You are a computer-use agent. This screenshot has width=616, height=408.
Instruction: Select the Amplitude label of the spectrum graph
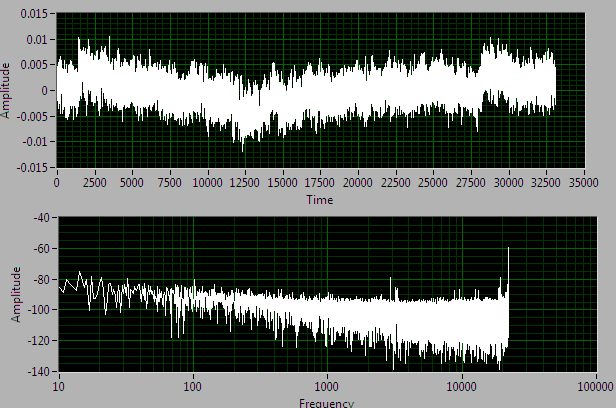(x=16, y=295)
